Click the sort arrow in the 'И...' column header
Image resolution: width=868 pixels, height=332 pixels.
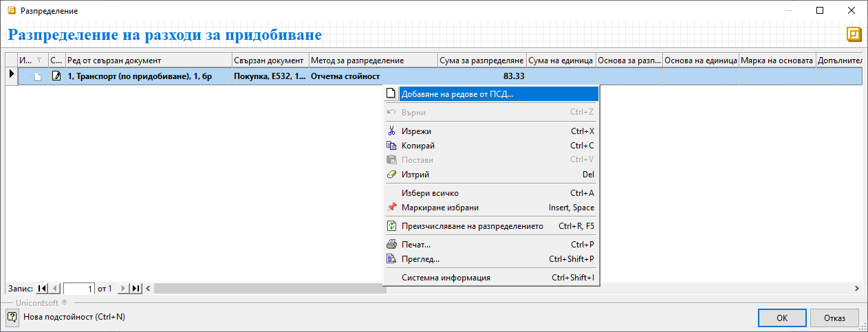39,60
